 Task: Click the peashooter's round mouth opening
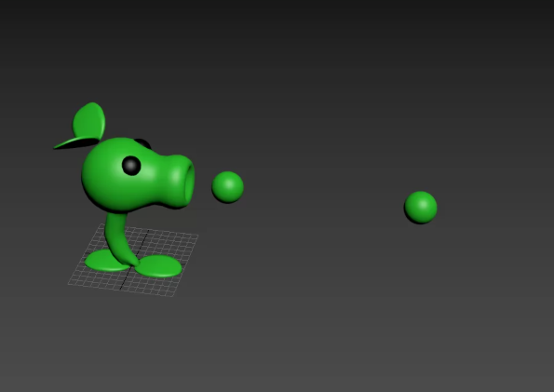(x=190, y=182)
